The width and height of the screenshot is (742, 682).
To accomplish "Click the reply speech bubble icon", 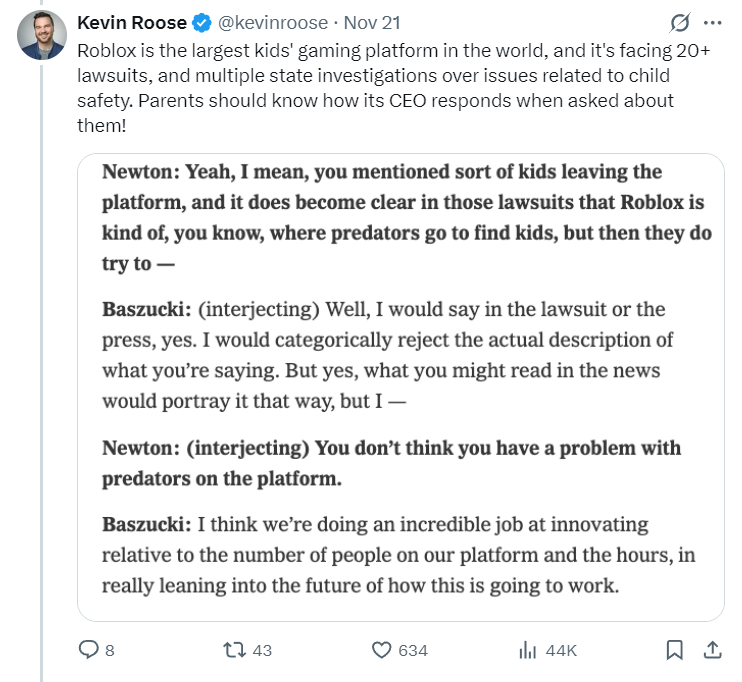I will [89, 650].
